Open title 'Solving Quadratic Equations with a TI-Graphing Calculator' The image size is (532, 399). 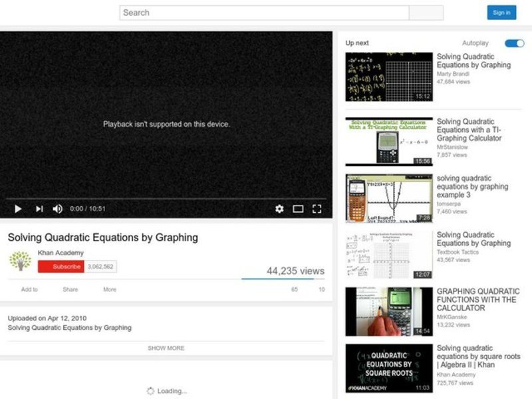[x=469, y=130]
